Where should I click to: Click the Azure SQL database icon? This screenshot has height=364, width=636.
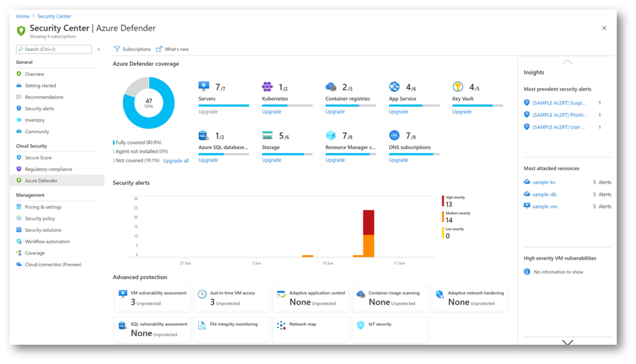tap(203, 135)
